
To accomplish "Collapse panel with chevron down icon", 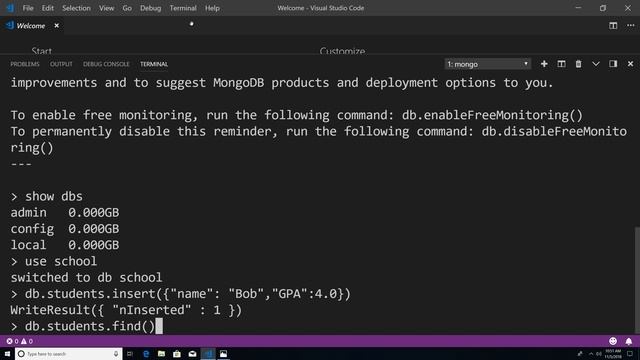I will (596, 64).
